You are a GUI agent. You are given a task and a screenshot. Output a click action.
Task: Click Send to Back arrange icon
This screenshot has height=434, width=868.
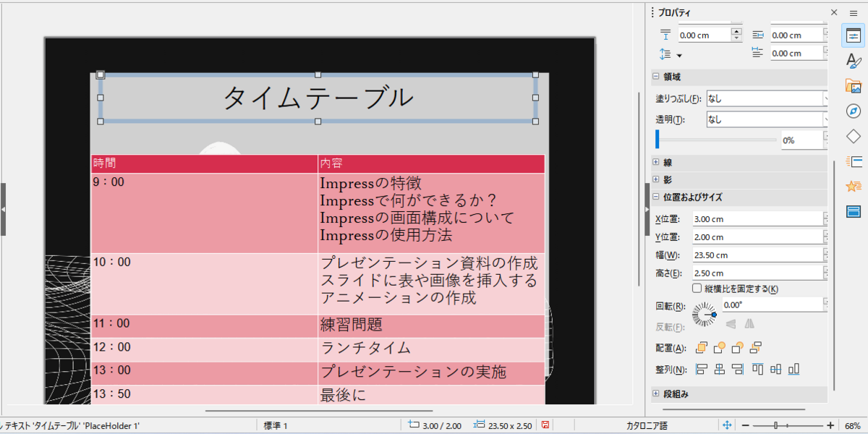pos(757,349)
